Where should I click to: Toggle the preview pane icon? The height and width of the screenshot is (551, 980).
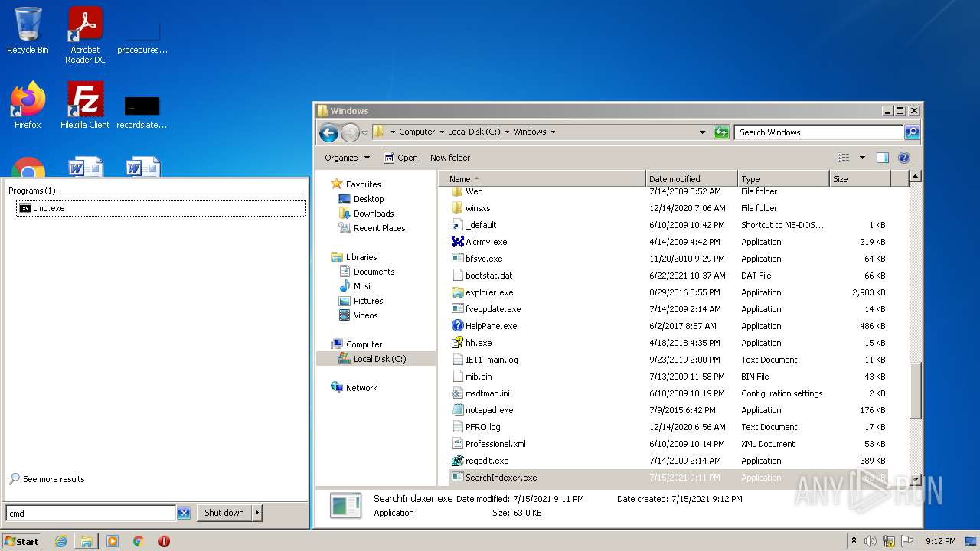click(882, 158)
